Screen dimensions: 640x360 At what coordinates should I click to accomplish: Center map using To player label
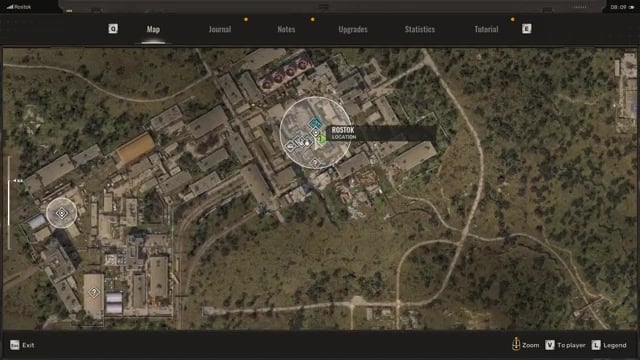(x=571, y=345)
